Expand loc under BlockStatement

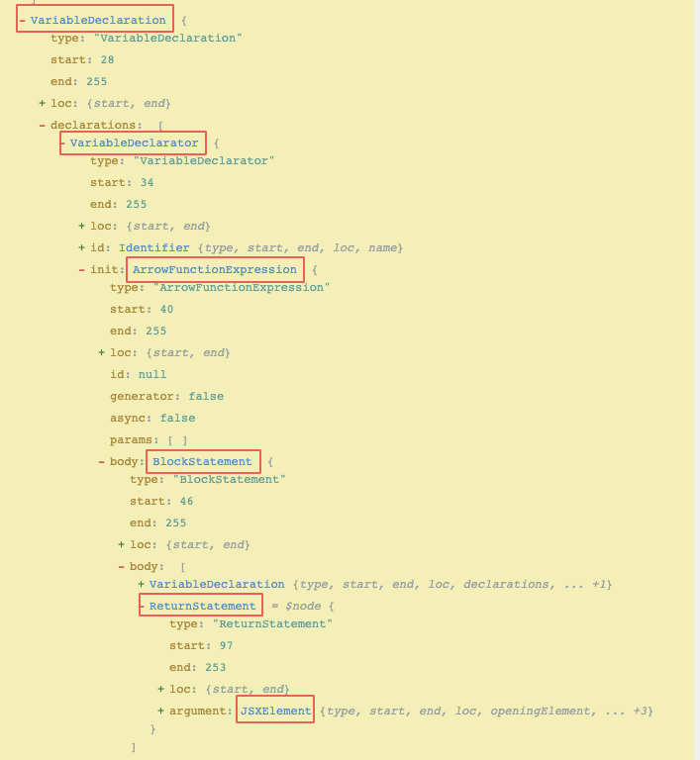point(121,544)
